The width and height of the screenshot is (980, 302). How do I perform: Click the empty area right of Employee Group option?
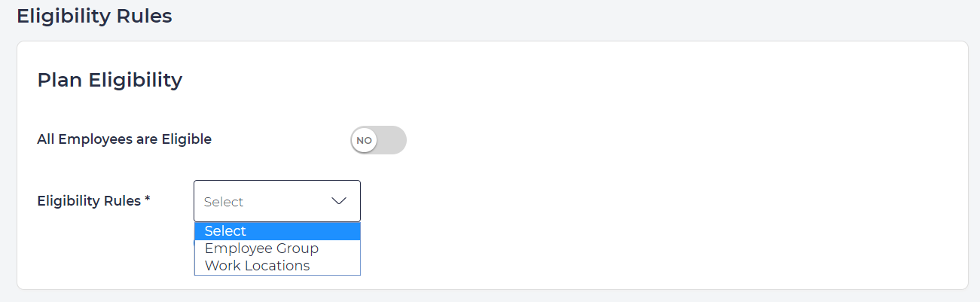click(x=339, y=249)
